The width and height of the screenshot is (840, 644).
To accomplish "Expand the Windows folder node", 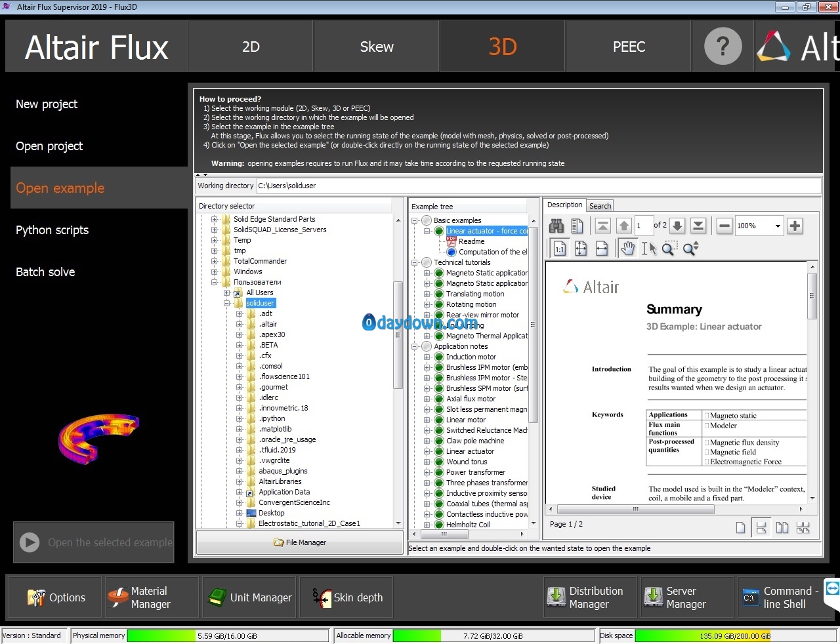I will coord(214,272).
